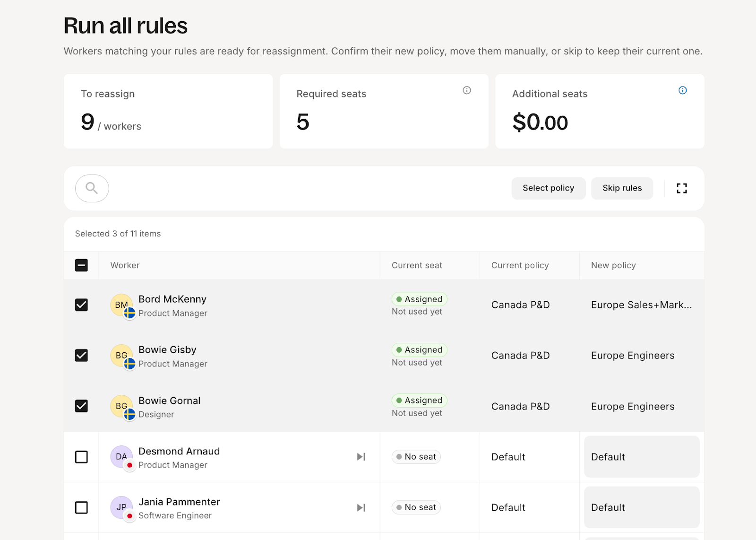Check the Desmond Arnaud checkbox
This screenshot has width=756, height=540.
(x=81, y=457)
